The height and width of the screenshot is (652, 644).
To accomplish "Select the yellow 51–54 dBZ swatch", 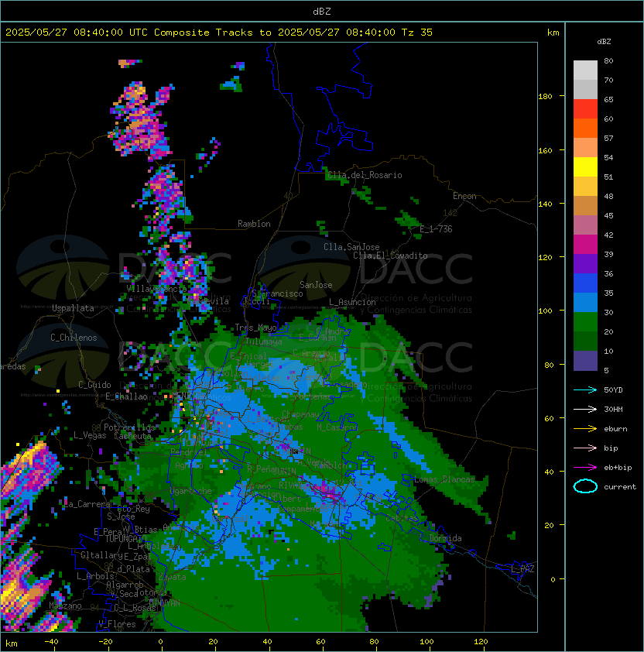I will pyautogui.click(x=585, y=167).
